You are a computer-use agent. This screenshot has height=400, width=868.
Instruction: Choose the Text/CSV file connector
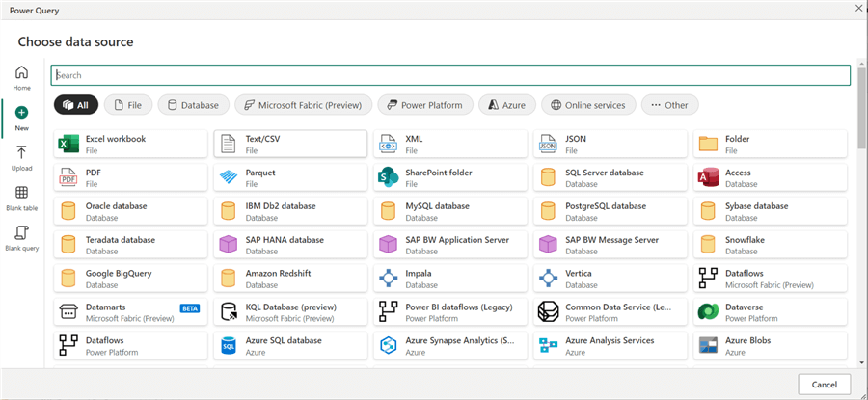tap(290, 144)
